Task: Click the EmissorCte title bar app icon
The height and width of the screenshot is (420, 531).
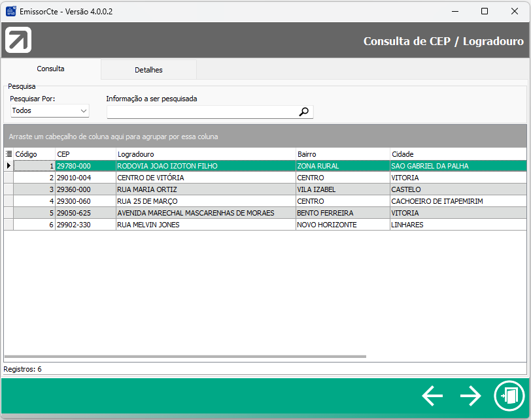Action: (x=11, y=11)
